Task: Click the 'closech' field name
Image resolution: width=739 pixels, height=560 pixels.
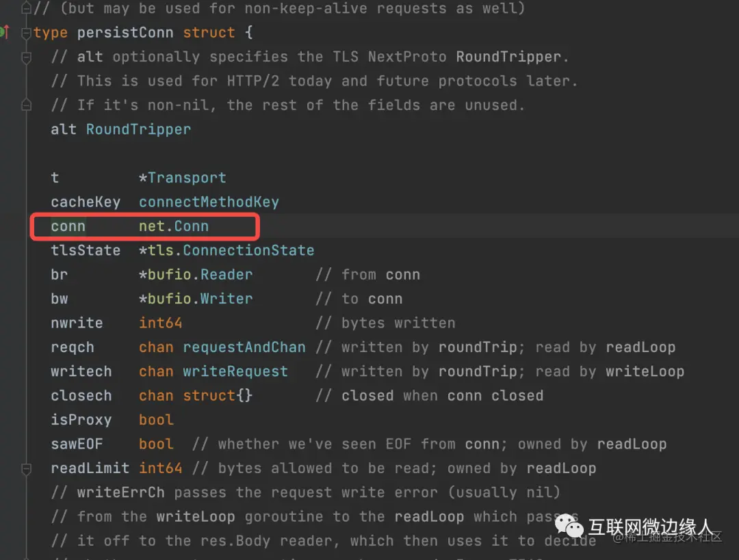Action: click(81, 396)
